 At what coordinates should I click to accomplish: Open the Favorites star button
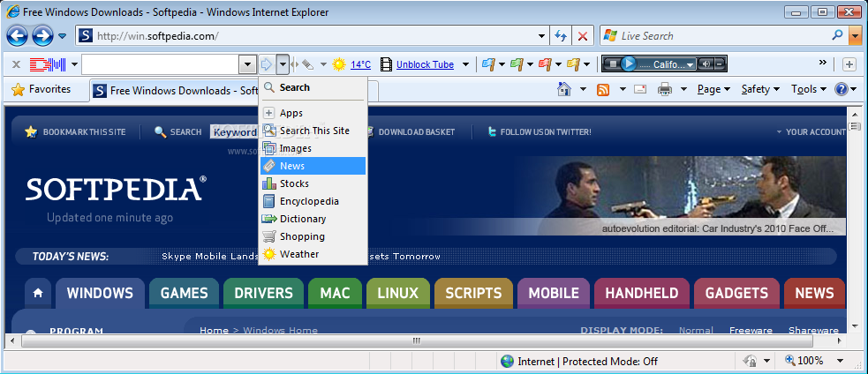[x=42, y=89]
